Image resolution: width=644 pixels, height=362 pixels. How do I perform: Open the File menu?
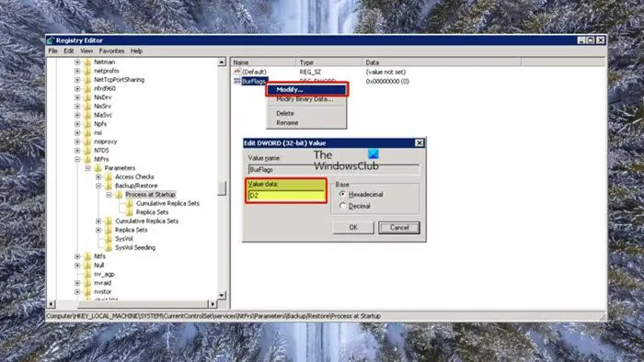coord(53,51)
